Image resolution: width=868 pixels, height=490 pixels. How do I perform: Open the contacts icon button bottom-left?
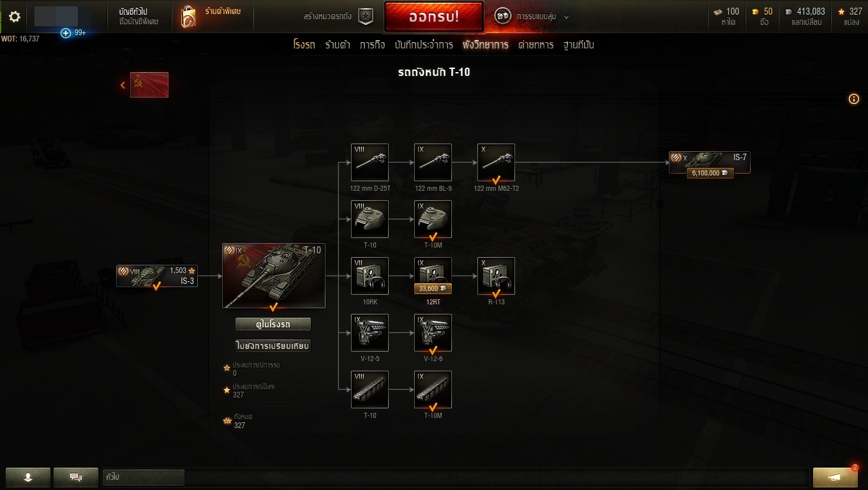tap(28, 477)
